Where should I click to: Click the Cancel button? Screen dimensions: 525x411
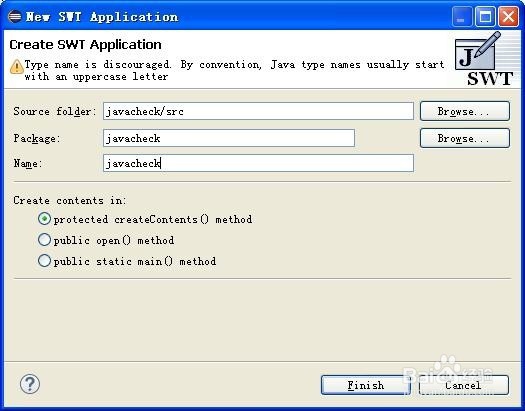[464, 385]
